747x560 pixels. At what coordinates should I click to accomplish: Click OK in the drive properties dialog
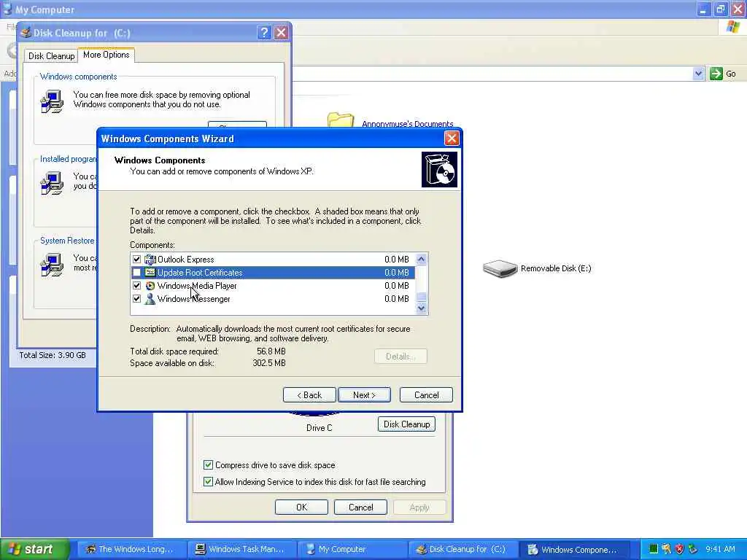(x=301, y=507)
